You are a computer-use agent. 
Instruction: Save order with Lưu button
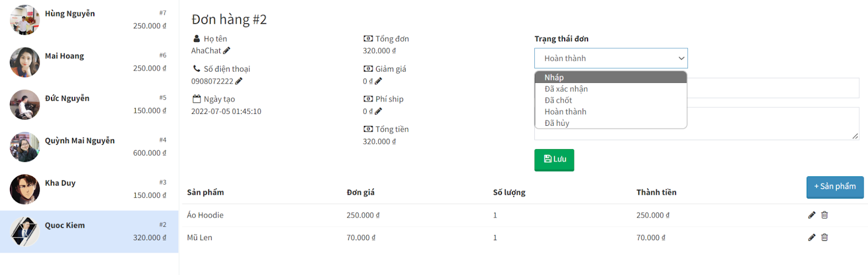coord(554,159)
